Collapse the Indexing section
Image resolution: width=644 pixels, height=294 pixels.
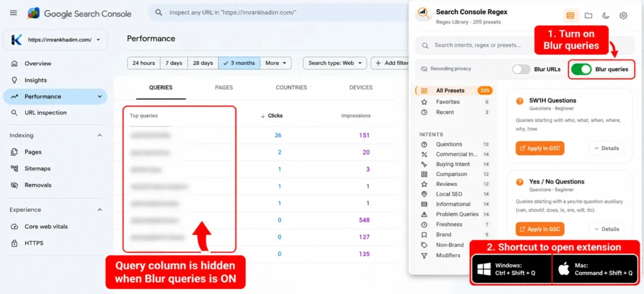[99, 135]
